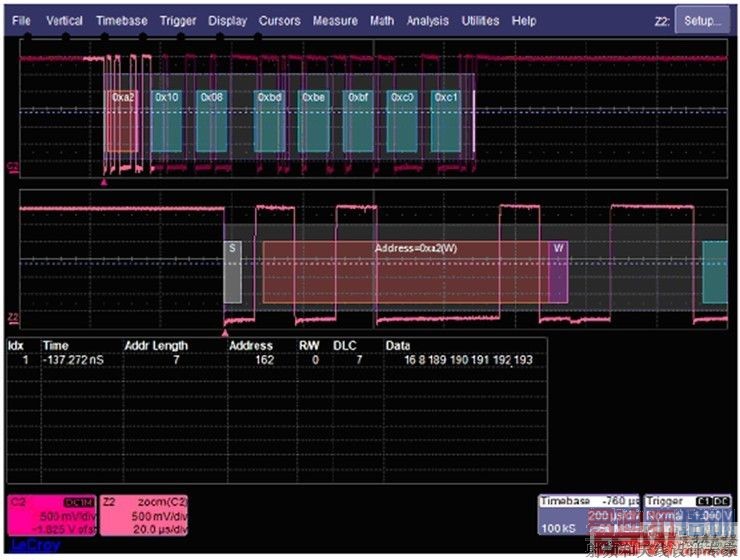Click the Address=0xa2(W) decode box
740x560 pixels.
click(x=406, y=272)
